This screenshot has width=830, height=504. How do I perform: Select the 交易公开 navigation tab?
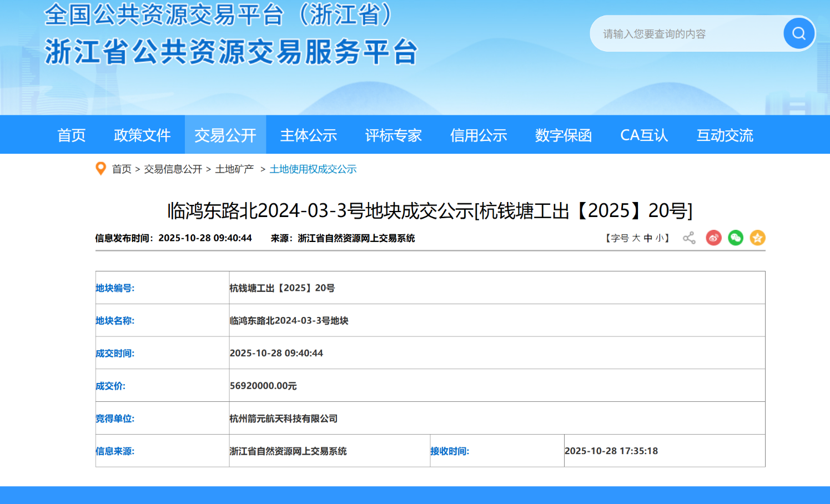tap(225, 135)
